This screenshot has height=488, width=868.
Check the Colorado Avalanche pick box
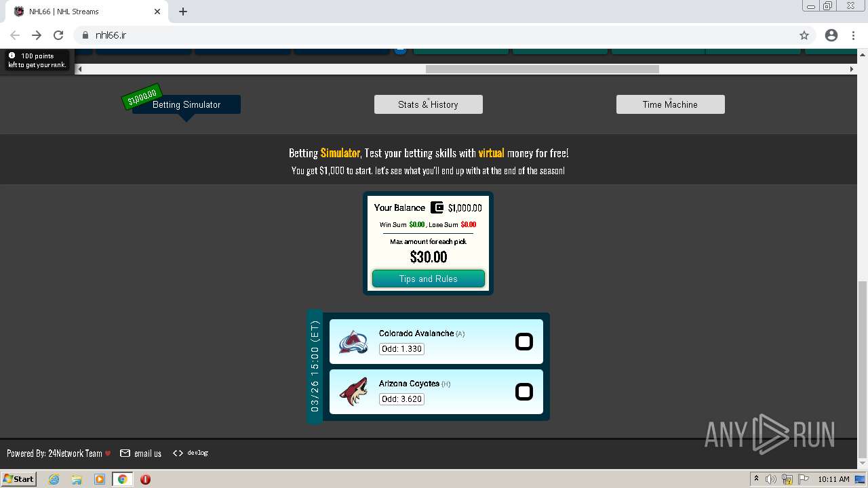tap(524, 342)
